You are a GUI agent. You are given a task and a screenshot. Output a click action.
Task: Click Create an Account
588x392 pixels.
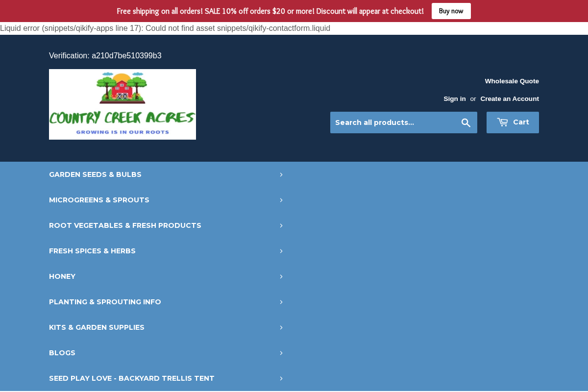(x=510, y=98)
